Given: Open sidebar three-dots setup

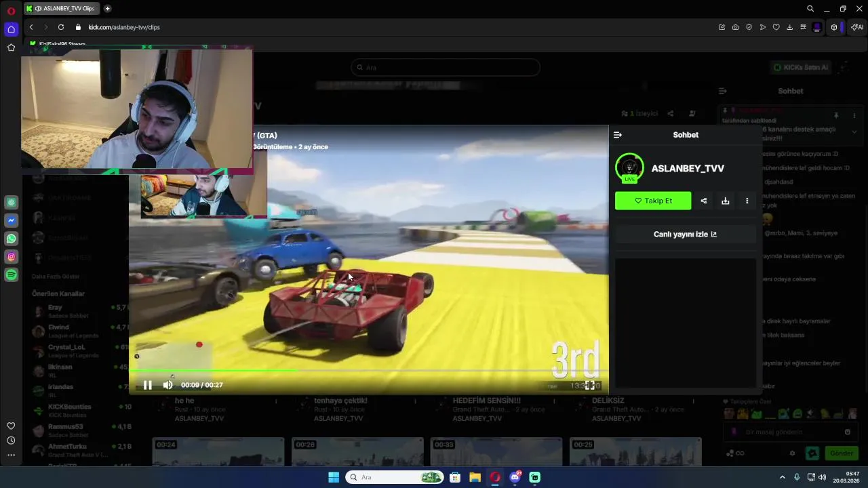Looking at the screenshot, I should [x=11, y=455].
